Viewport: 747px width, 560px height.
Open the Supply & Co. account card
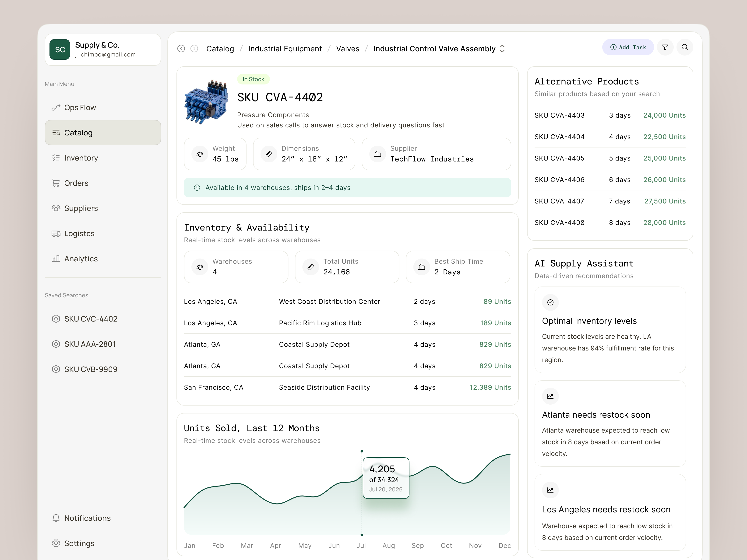click(x=103, y=50)
